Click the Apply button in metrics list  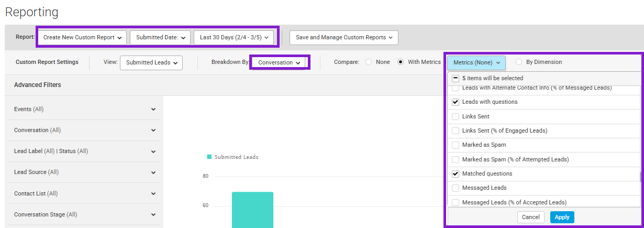[562, 217]
